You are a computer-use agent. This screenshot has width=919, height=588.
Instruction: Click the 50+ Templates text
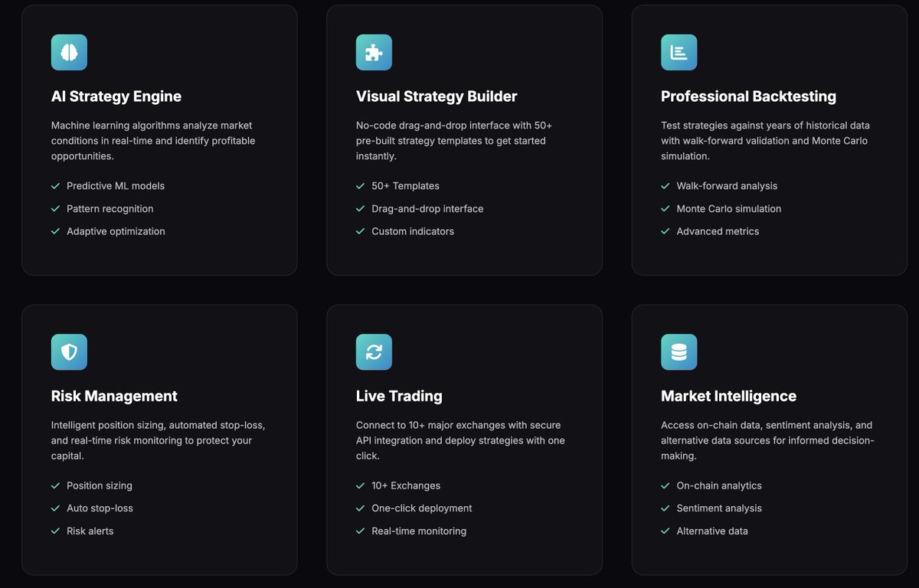pos(405,186)
